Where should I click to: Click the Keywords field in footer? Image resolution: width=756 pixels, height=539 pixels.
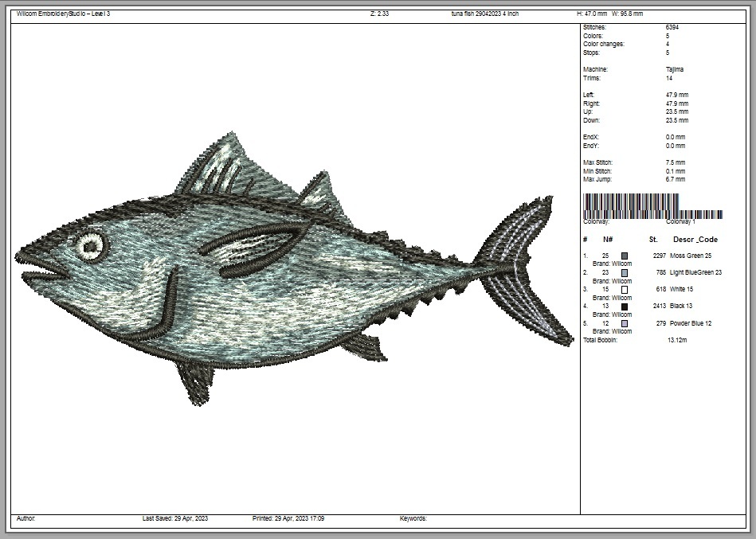[413, 518]
